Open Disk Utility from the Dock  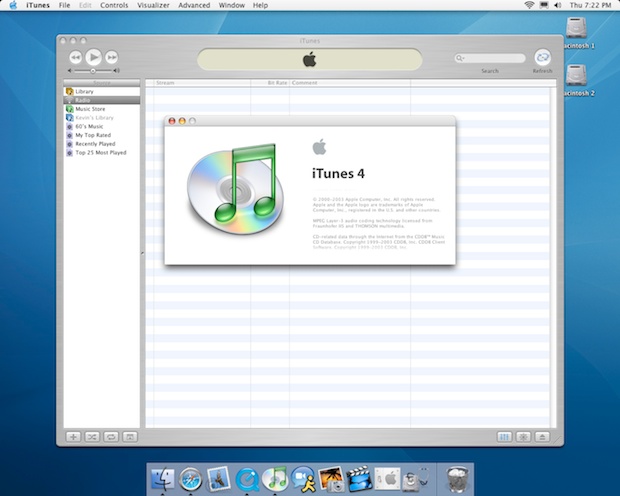(x=415, y=479)
